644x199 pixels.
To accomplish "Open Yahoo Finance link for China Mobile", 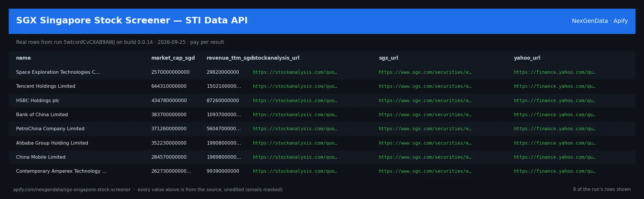I will tap(555, 157).
